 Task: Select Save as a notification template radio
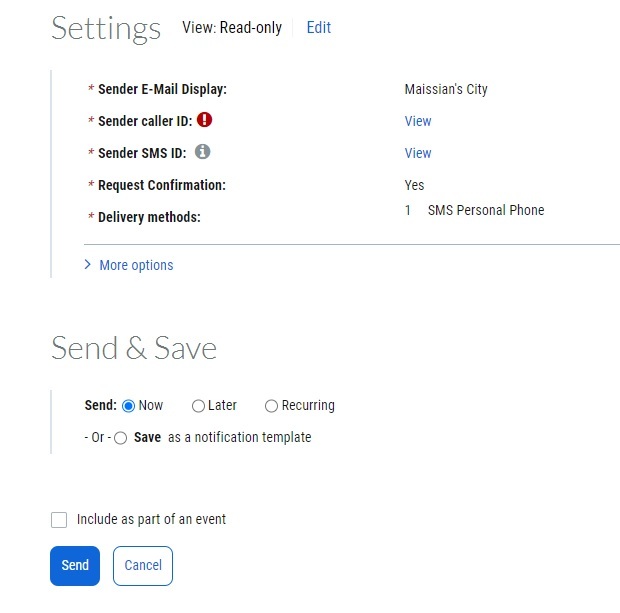121,438
